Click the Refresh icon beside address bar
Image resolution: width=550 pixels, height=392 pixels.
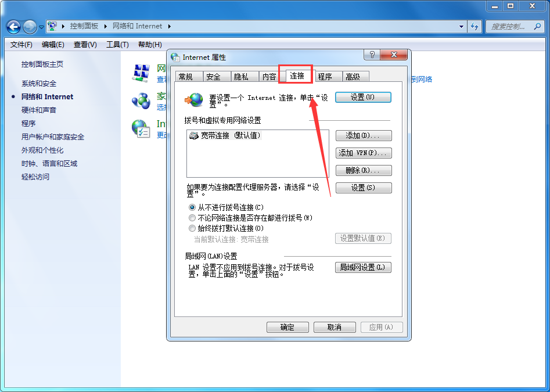coord(474,26)
